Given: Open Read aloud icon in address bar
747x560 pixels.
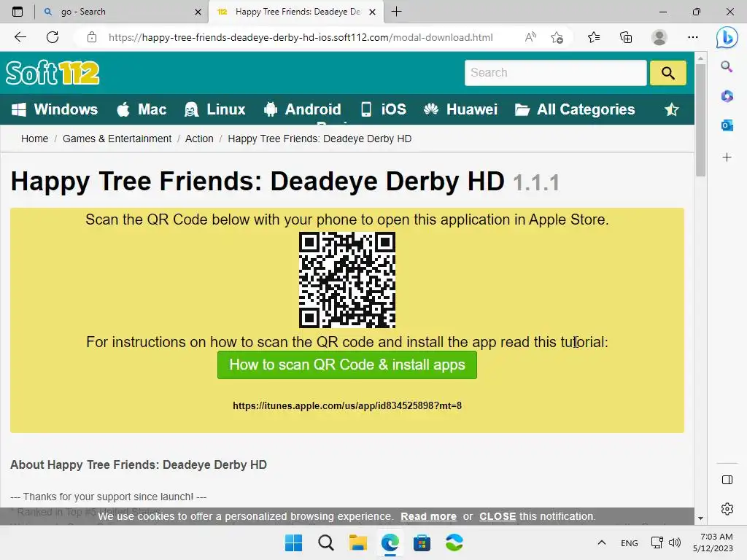Looking at the screenshot, I should (530, 37).
